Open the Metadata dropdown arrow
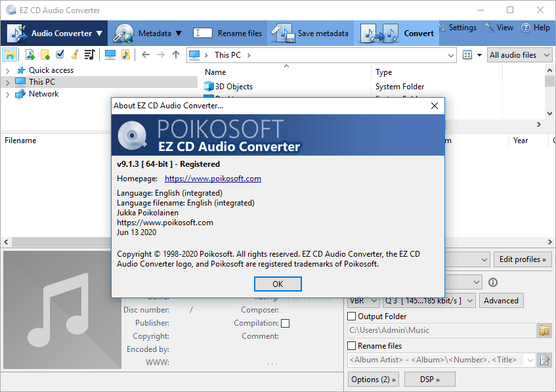 [179, 33]
